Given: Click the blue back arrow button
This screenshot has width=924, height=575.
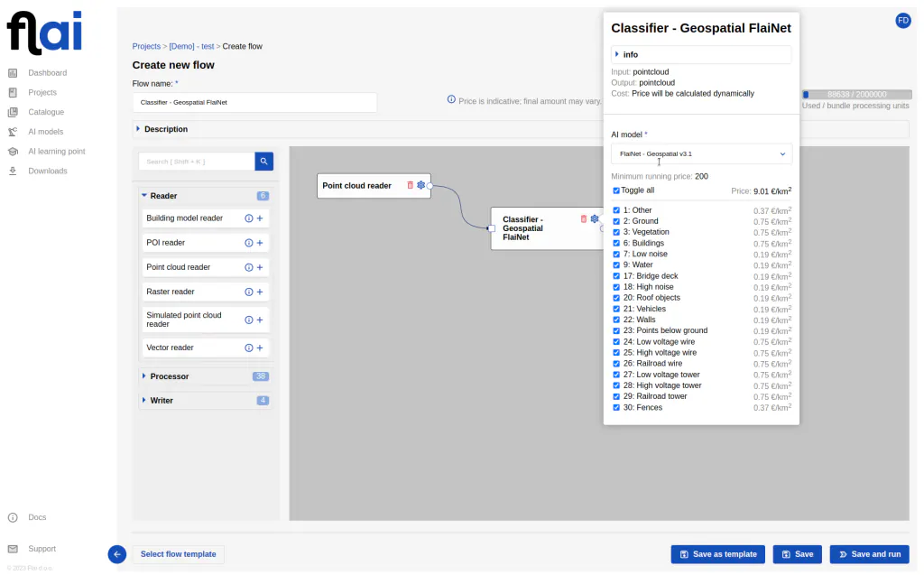Looking at the screenshot, I should point(117,554).
